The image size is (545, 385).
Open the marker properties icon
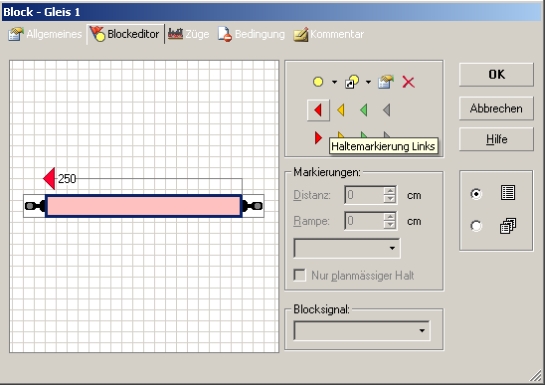click(x=386, y=82)
